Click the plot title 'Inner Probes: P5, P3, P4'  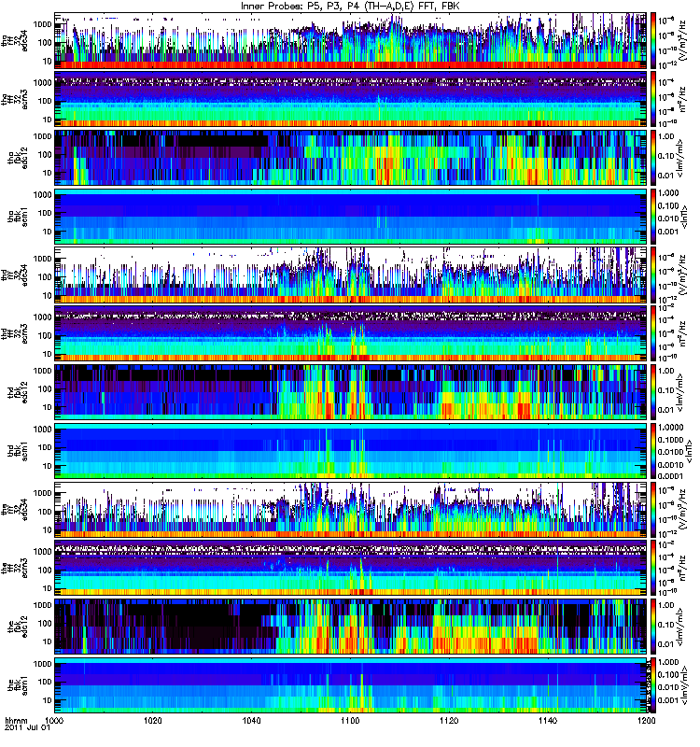299,6
